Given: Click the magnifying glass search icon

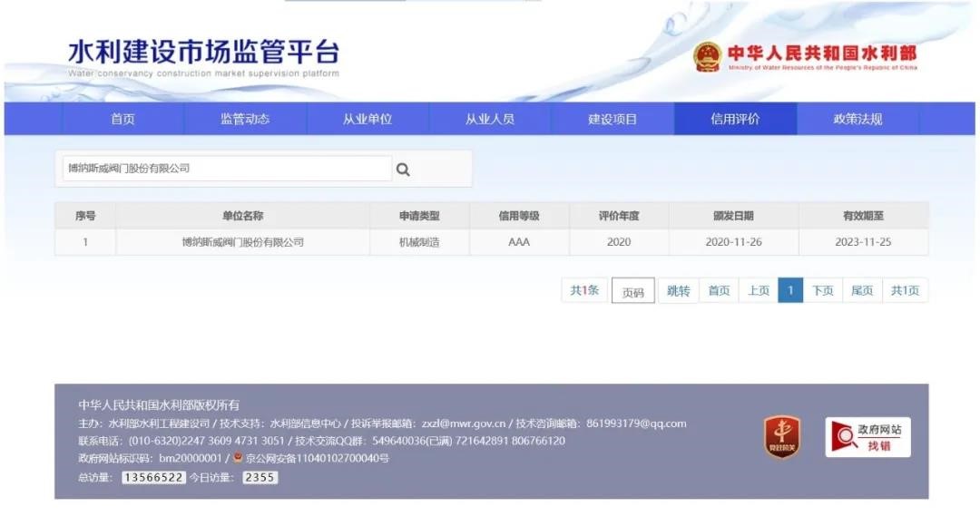Looking at the screenshot, I should coord(404,169).
